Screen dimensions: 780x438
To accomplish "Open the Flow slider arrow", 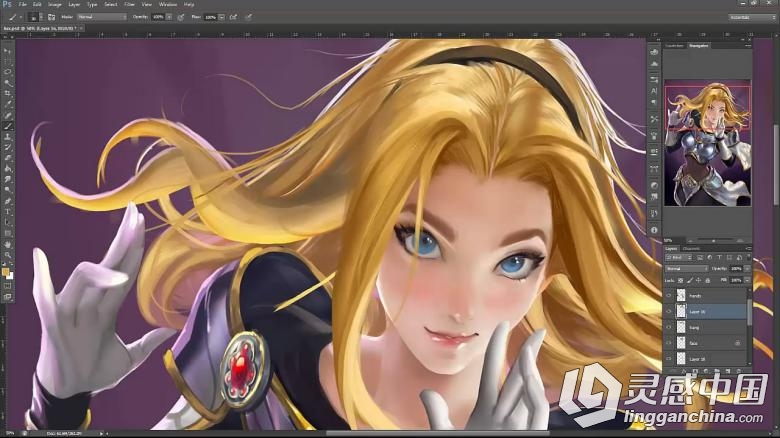I will [222, 17].
